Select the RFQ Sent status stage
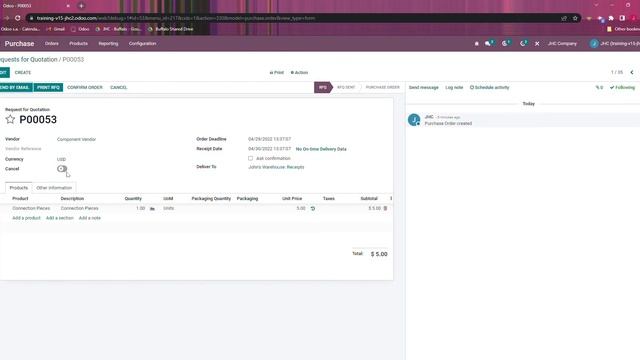This screenshot has width=640, height=360. point(346,87)
